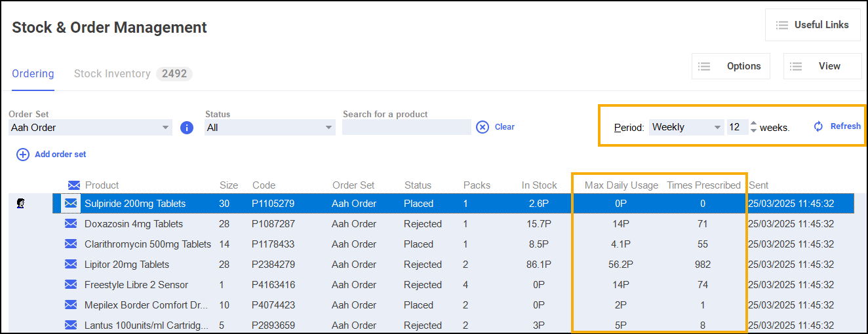Click the user icon beside the Sulpiride row

point(20,204)
